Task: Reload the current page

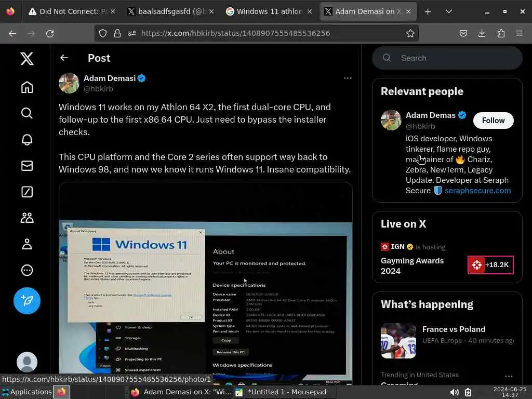Action: (x=50, y=33)
